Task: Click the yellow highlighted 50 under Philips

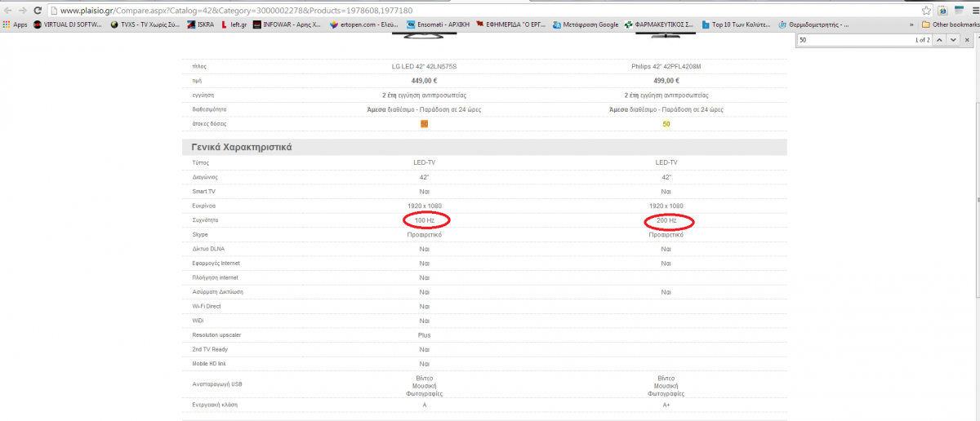Action: pyautogui.click(x=666, y=124)
